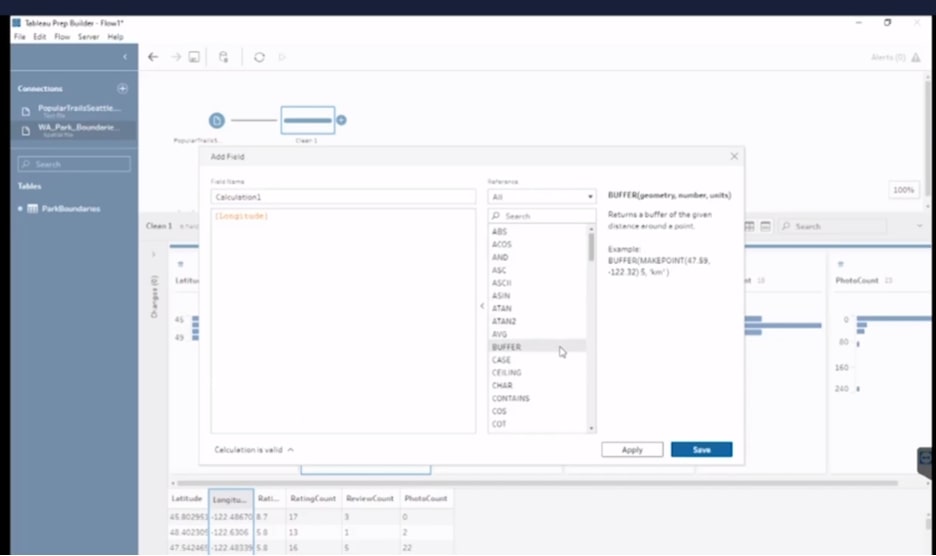Click the function Search field in dialog
Viewport: 936px width, 556px height.
(541, 216)
